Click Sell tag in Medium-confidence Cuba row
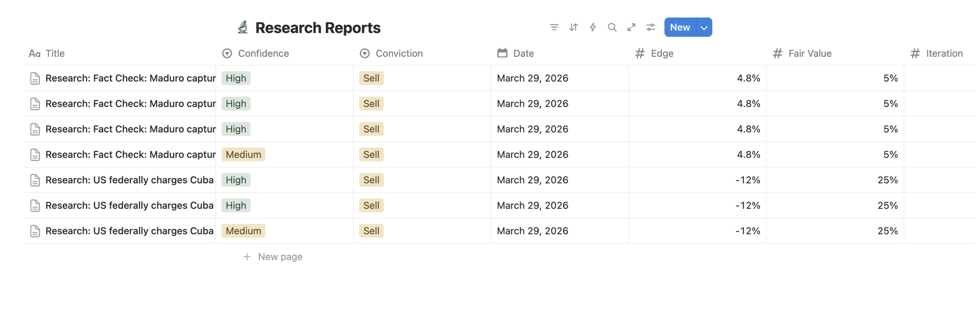The width and height of the screenshot is (980, 313). 371,231
